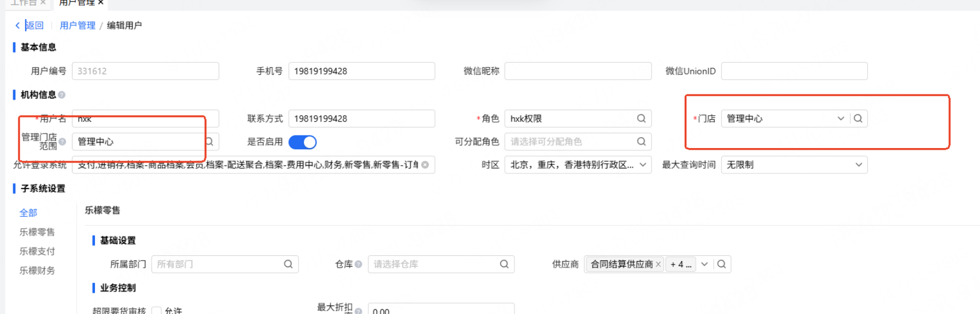
Task: Click help icon next to 机构信息
Action: tap(62, 94)
